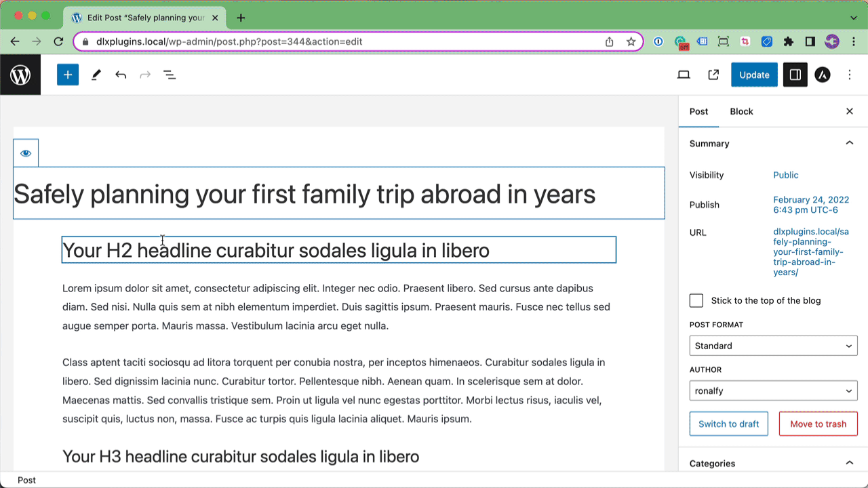Image resolution: width=868 pixels, height=488 pixels.
Task: Select the Tools pencil icon
Action: point(96,75)
